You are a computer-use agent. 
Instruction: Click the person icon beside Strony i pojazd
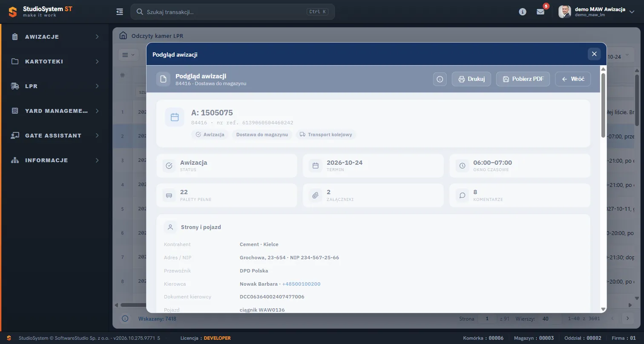point(170,227)
